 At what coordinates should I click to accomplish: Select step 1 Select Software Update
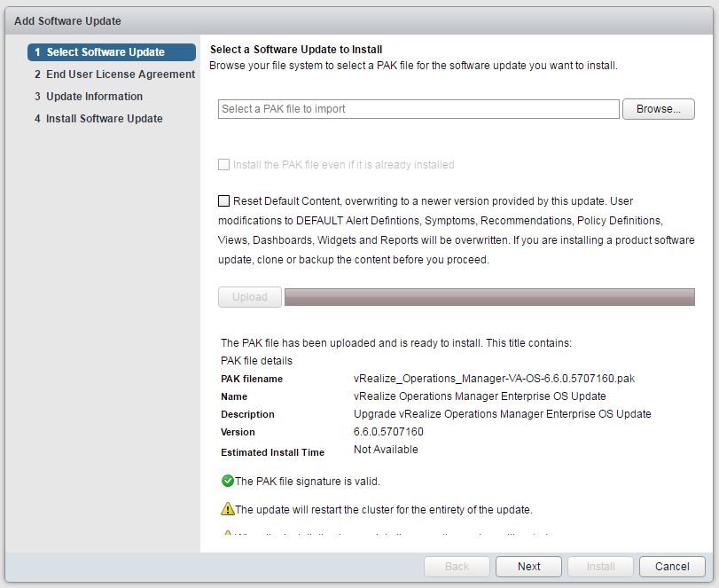point(111,52)
